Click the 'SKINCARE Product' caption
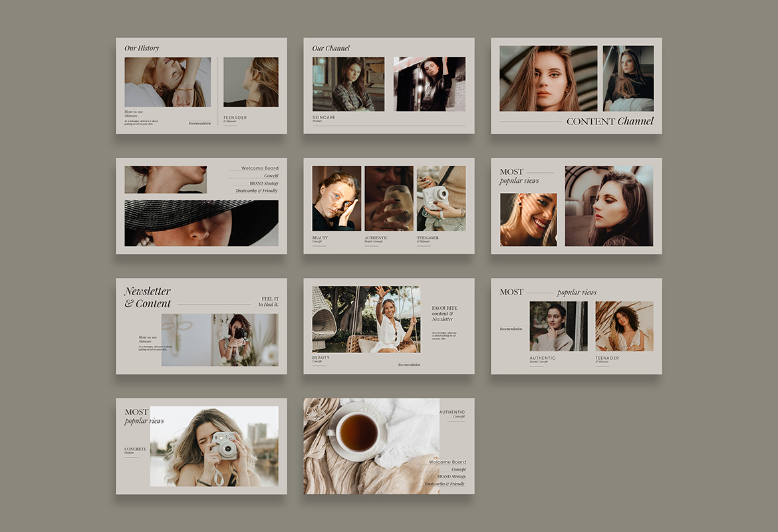778x532 pixels. 324,118
